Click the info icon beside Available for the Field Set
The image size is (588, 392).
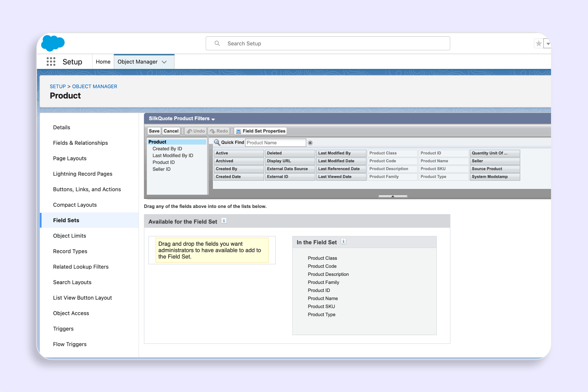pos(224,220)
